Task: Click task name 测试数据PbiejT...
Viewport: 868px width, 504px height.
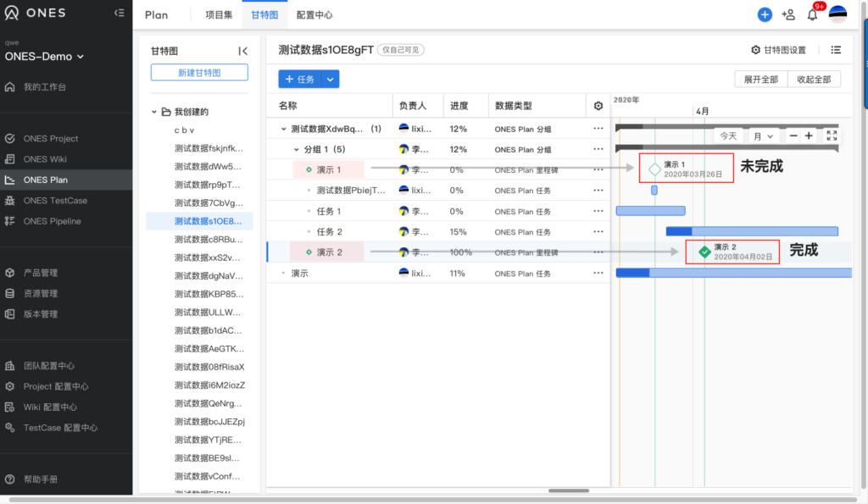Action: 350,191
